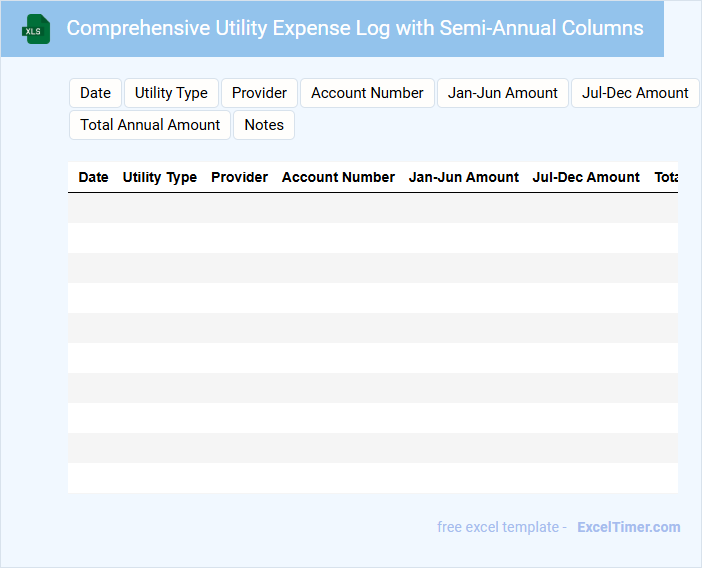The image size is (702, 568).
Task: Click the first empty table row
Action: pyautogui.click(x=372, y=208)
